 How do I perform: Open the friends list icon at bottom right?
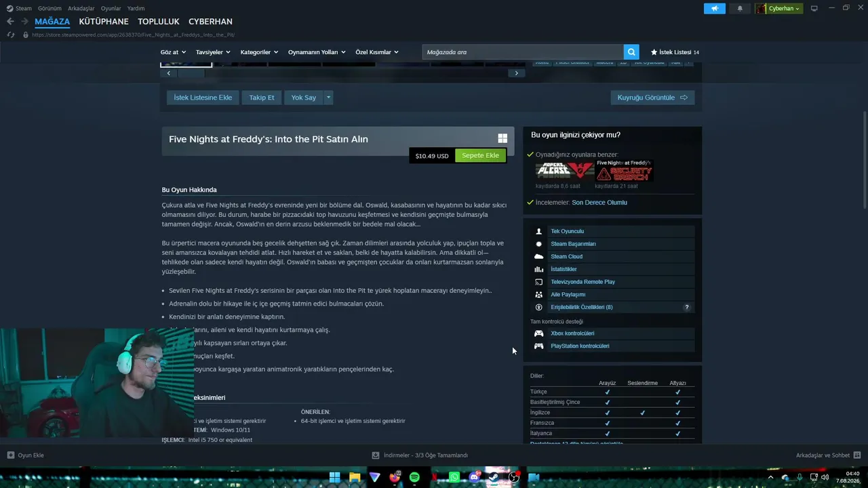[x=856, y=455]
